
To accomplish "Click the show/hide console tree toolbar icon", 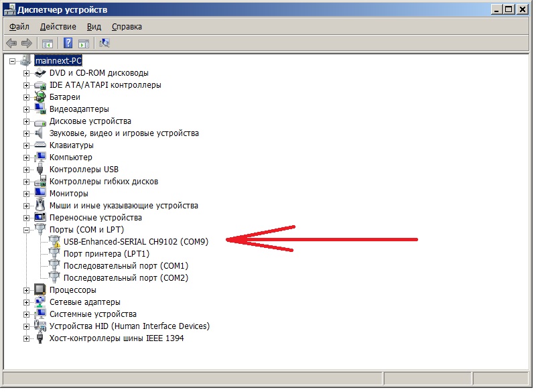I will click(48, 43).
